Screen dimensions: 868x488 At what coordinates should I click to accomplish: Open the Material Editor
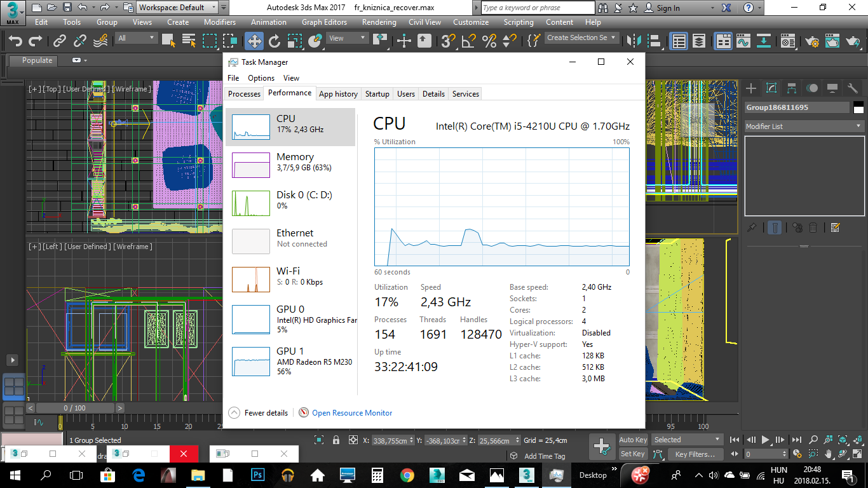[x=788, y=41]
